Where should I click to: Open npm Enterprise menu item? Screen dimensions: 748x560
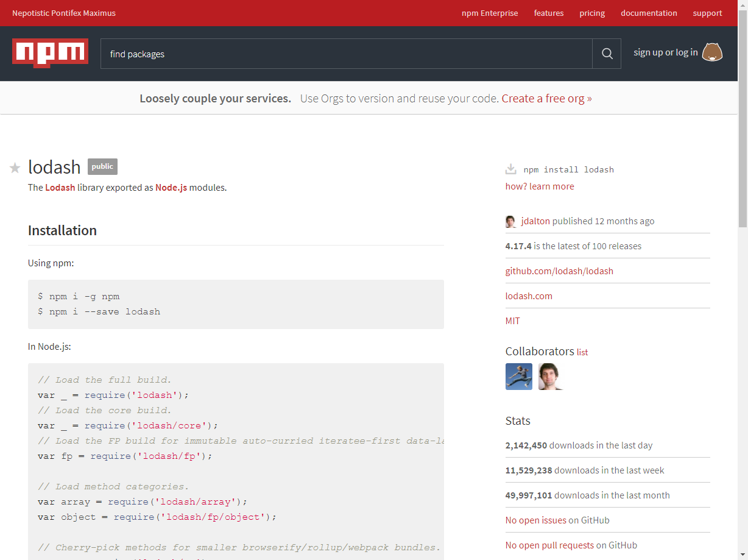pos(490,13)
